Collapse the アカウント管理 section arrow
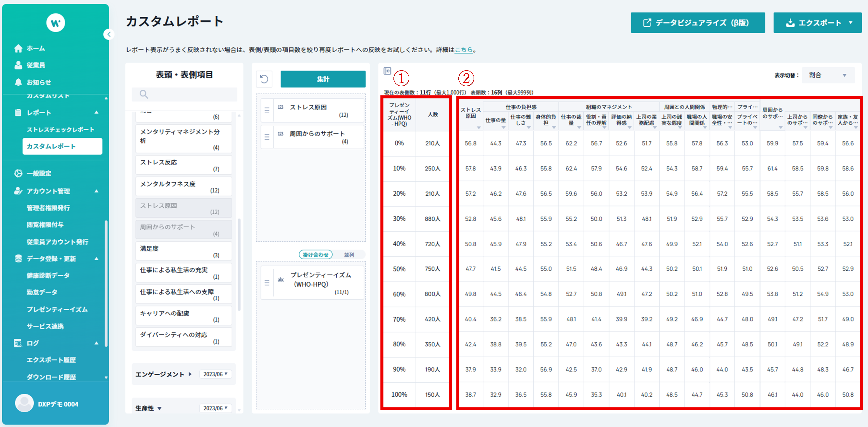 [97, 191]
